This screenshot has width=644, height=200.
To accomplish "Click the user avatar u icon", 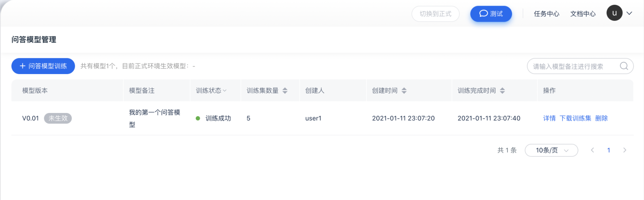I will [x=614, y=13].
